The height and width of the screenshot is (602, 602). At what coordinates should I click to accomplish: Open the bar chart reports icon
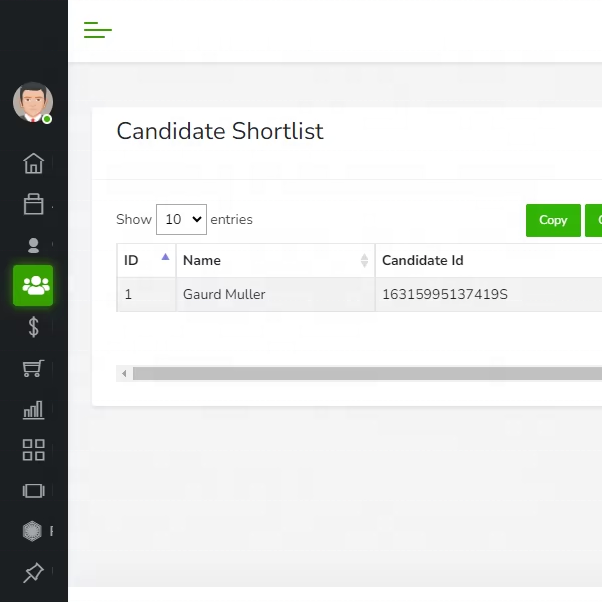pyautogui.click(x=33, y=410)
